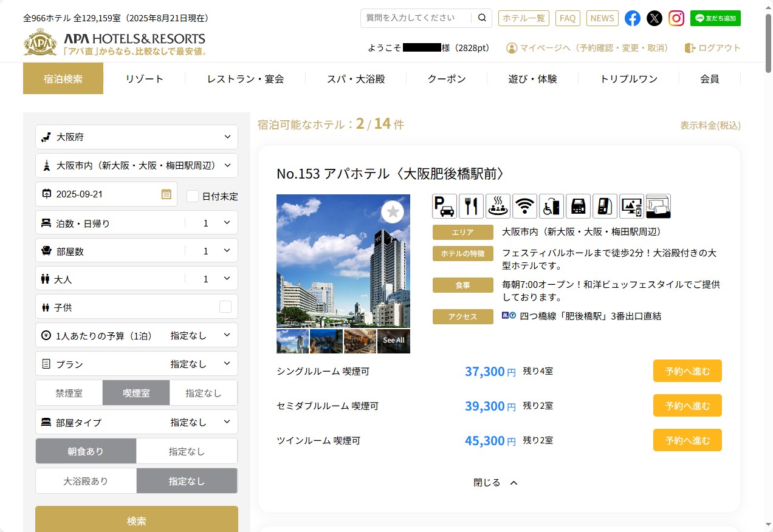
Task: Click the search magnifier icon
Action: [482, 18]
